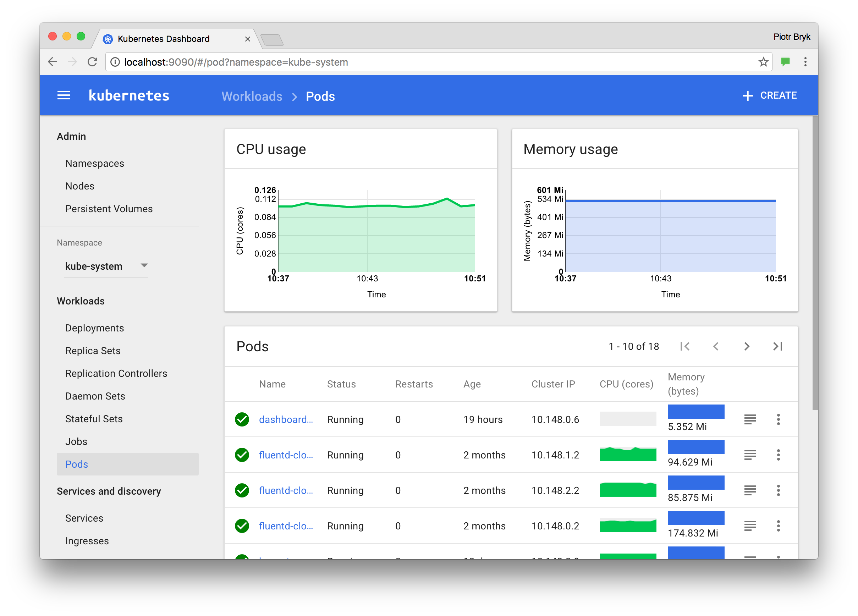Screen dimensions: 858x616
Task: Click the CREATE button
Action: click(x=770, y=95)
